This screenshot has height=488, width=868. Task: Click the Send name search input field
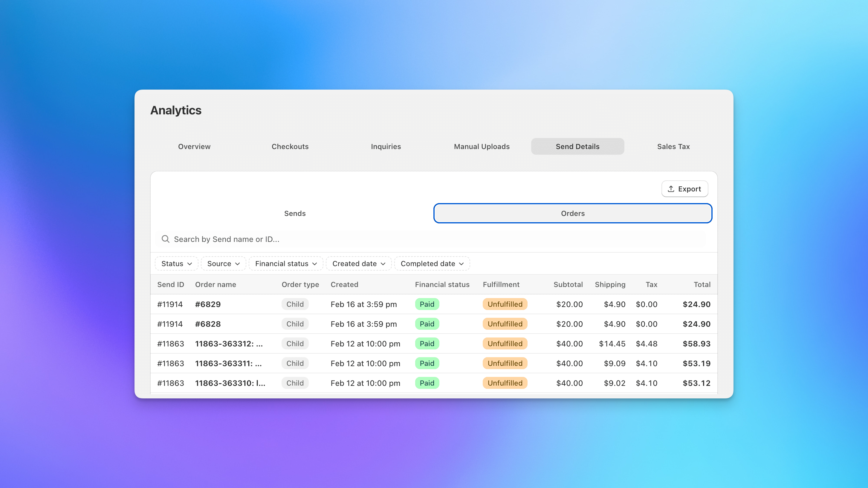click(303, 239)
